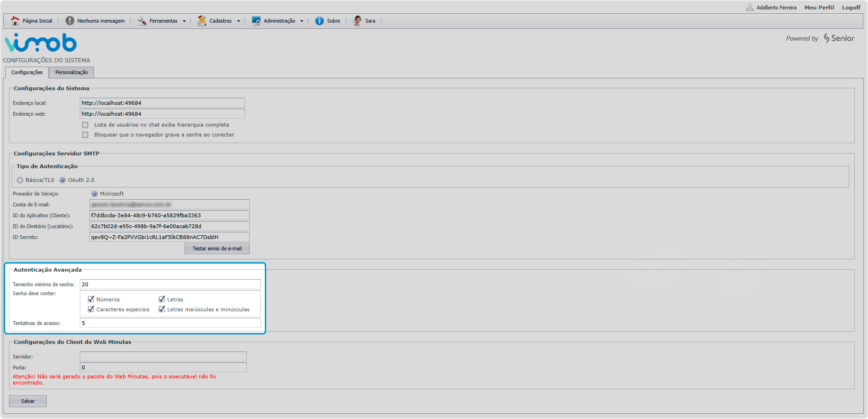Switch to the Personalização tab
This screenshot has height=419, width=868.
click(71, 72)
